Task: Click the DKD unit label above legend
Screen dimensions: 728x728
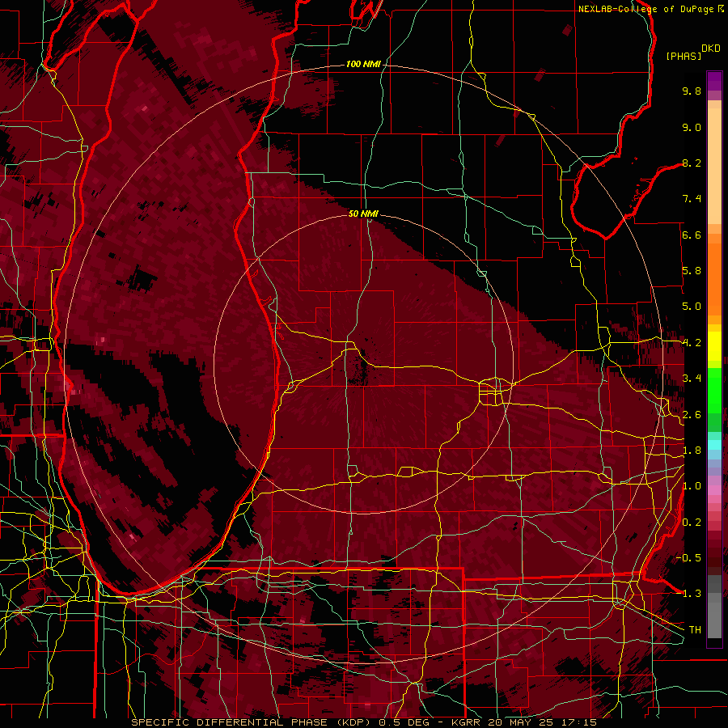Action: (x=710, y=49)
